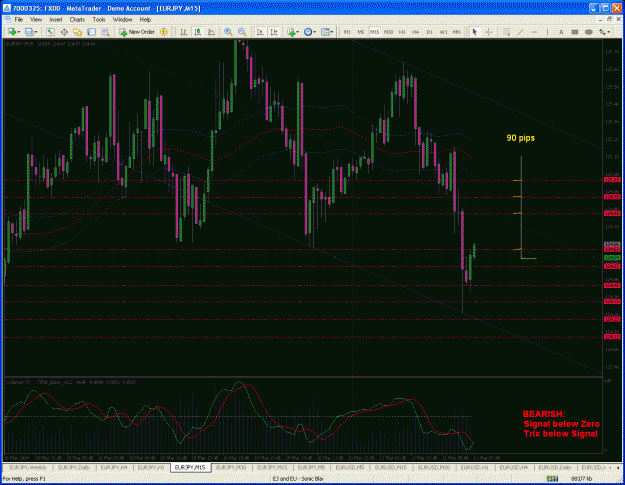This screenshot has width=625, height=485.
Task: Open the Templates dropdown
Action: pos(327,32)
